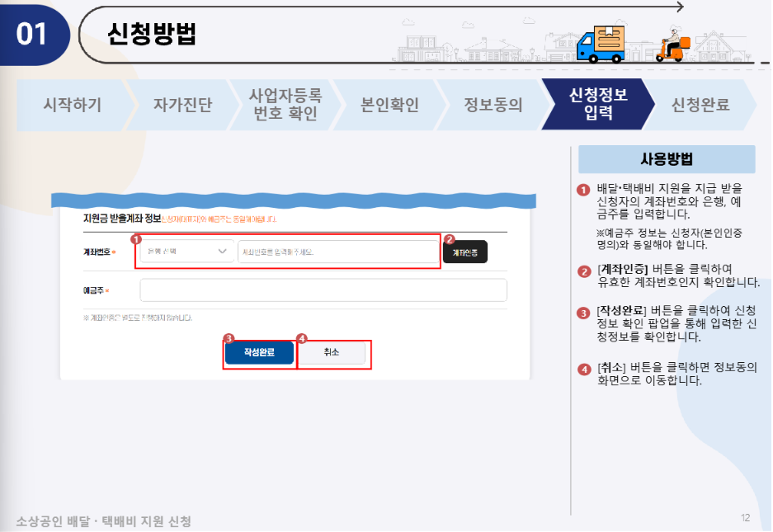Click the 계좌인증 button
The image size is (773, 532).
point(465,252)
